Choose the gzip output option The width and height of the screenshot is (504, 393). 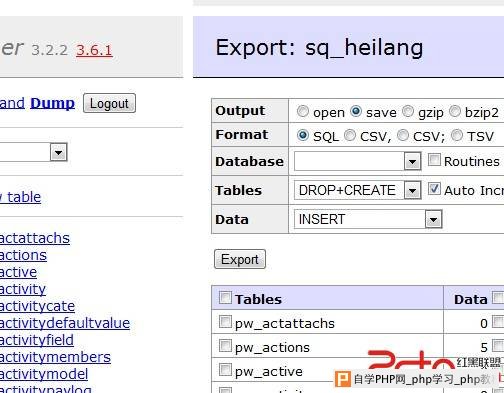click(x=408, y=111)
